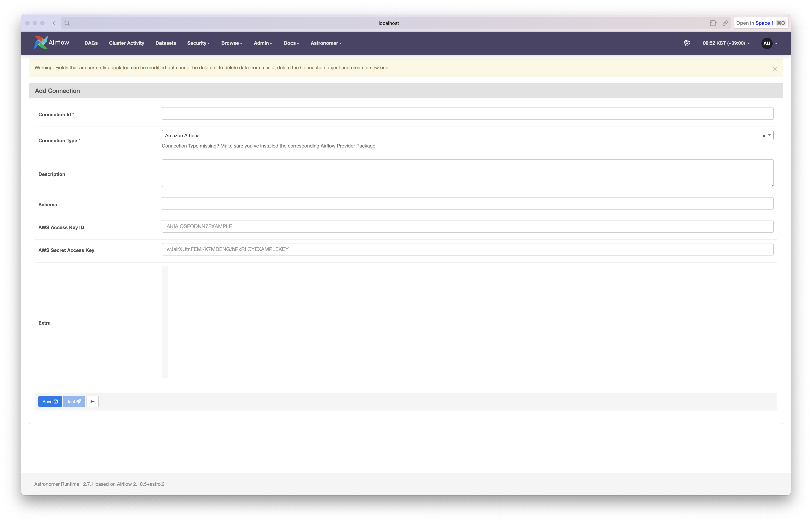The height and width of the screenshot is (523, 812).
Task: Go back using the browser back chevron
Action: click(54, 23)
